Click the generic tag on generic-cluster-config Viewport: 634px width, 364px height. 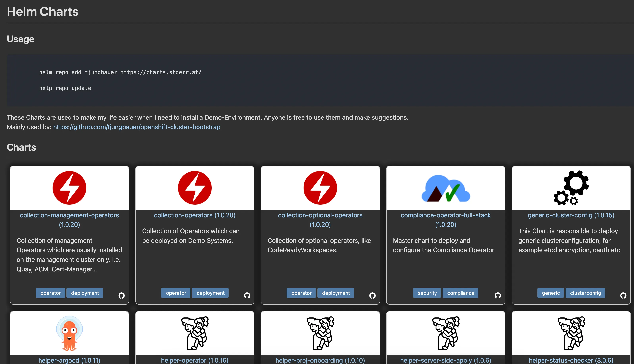point(550,293)
